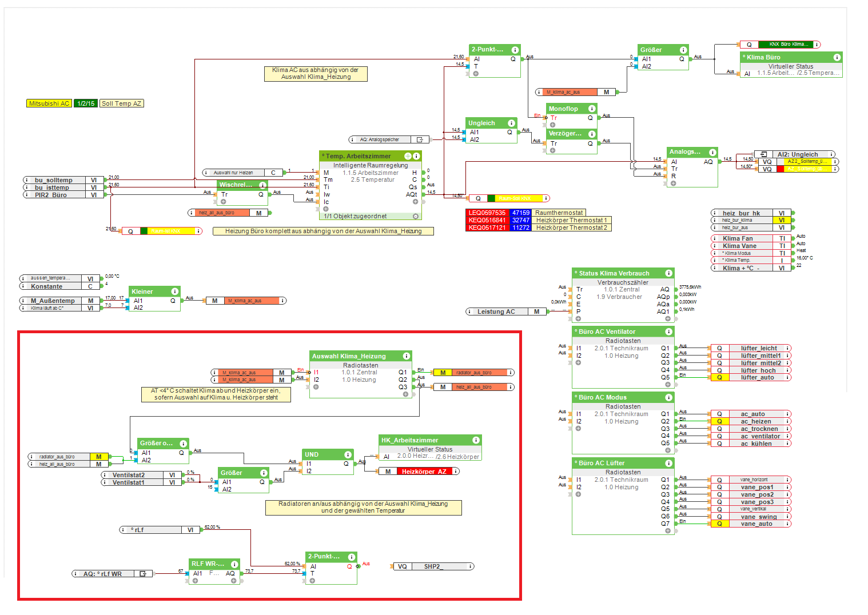Select the heiz_bur_hk input

coord(751,213)
